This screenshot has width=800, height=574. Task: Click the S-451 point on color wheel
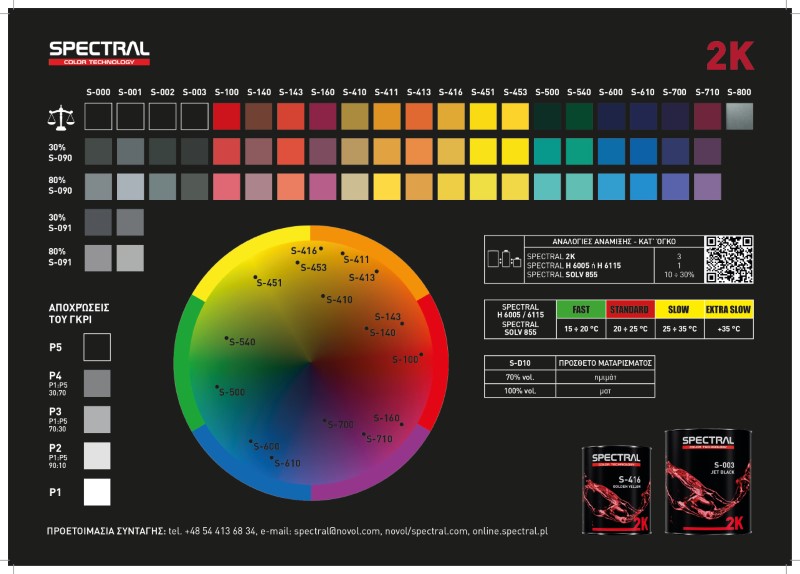(x=255, y=277)
